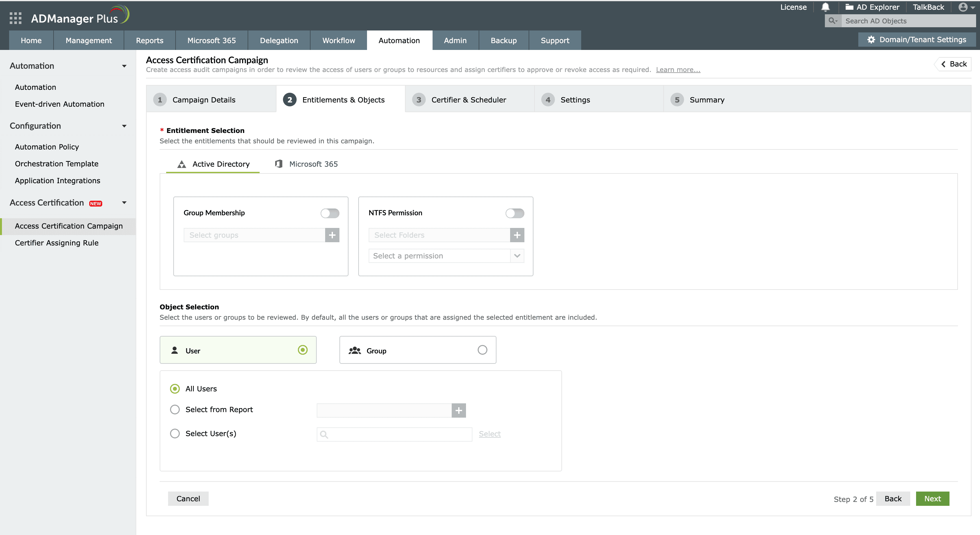
Task: Choose the Group object radio option
Action: click(x=482, y=350)
